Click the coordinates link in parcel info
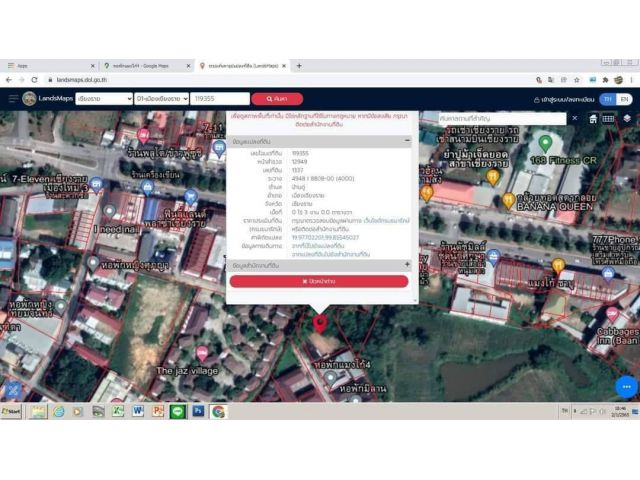This screenshot has height=480, width=640. pos(325,238)
